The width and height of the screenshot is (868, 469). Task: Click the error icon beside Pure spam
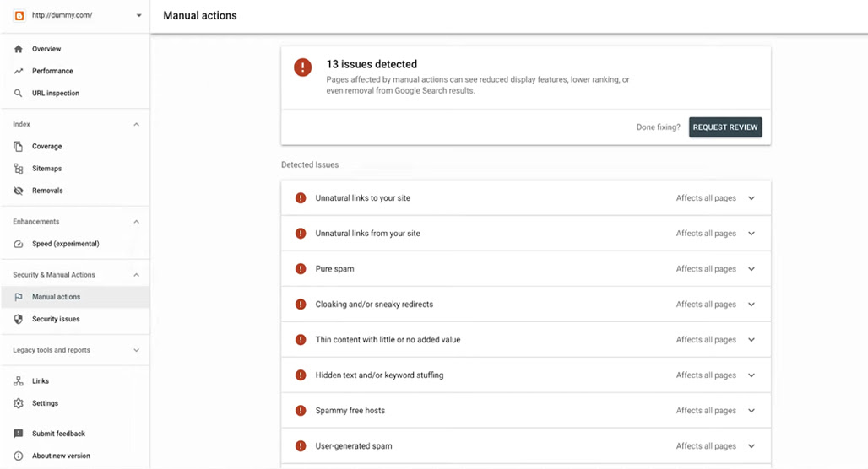(300, 269)
